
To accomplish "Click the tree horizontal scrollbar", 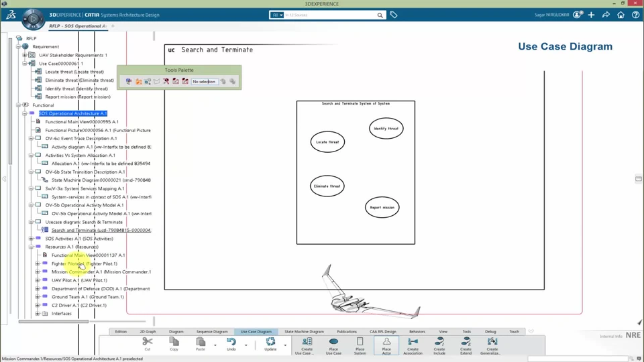I will point(54,321).
